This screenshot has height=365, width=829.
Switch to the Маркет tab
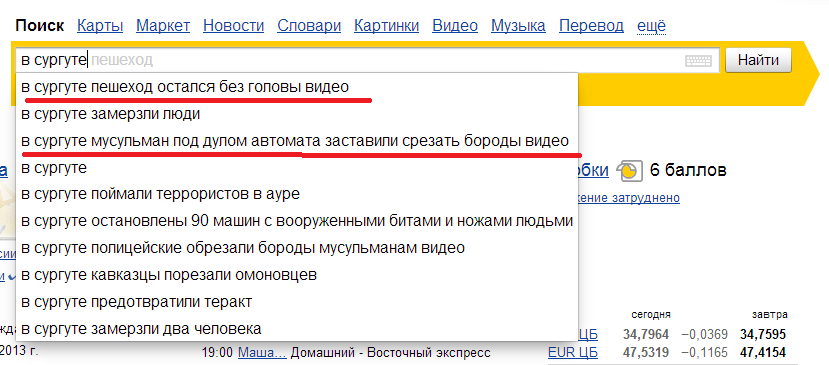(x=163, y=25)
